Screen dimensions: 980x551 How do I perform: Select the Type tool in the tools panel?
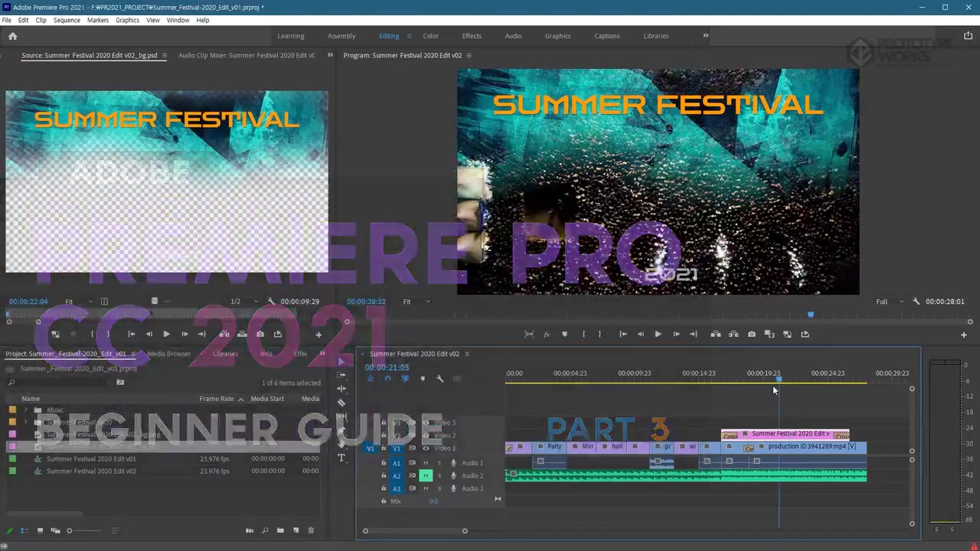341,458
